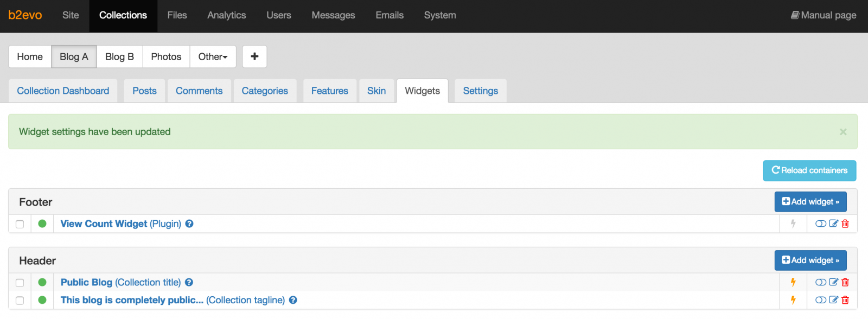Open the Analytics menu
868x319 pixels.
click(x=226, y=15)
